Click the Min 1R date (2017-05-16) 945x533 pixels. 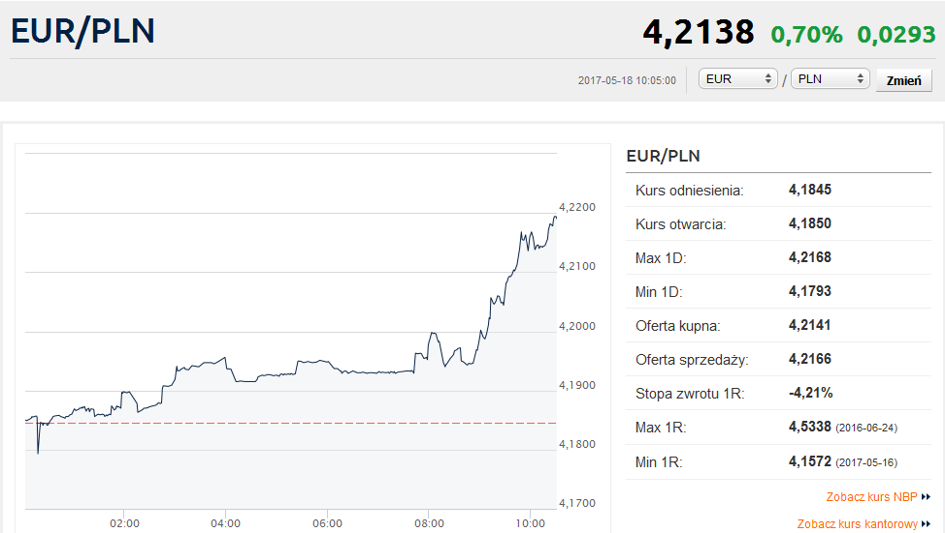pyautogui.click(x=866, y=462)
